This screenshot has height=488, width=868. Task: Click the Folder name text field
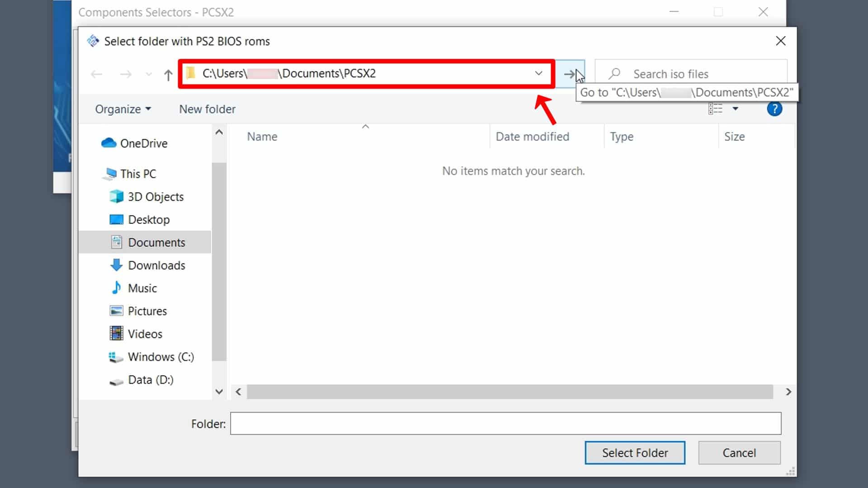[x=505, y=424]
